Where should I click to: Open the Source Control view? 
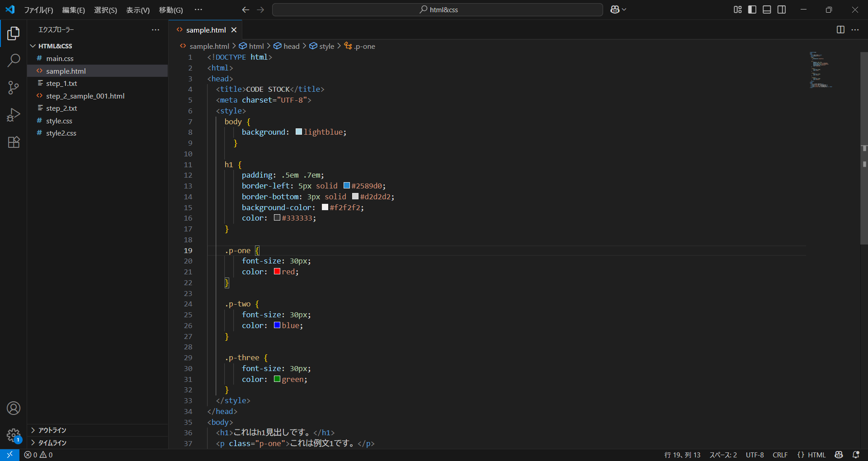click(14, 88)
